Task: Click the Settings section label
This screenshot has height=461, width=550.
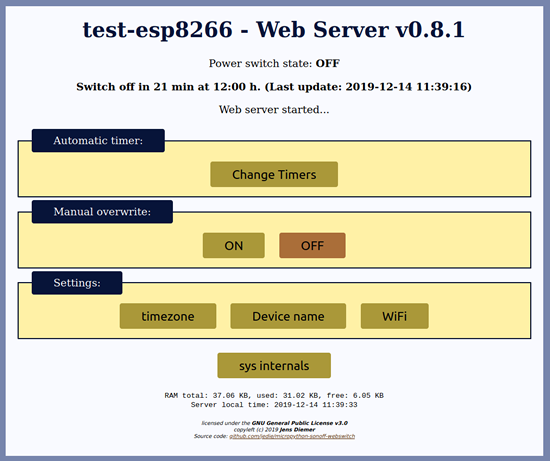Action: point(77,283)
